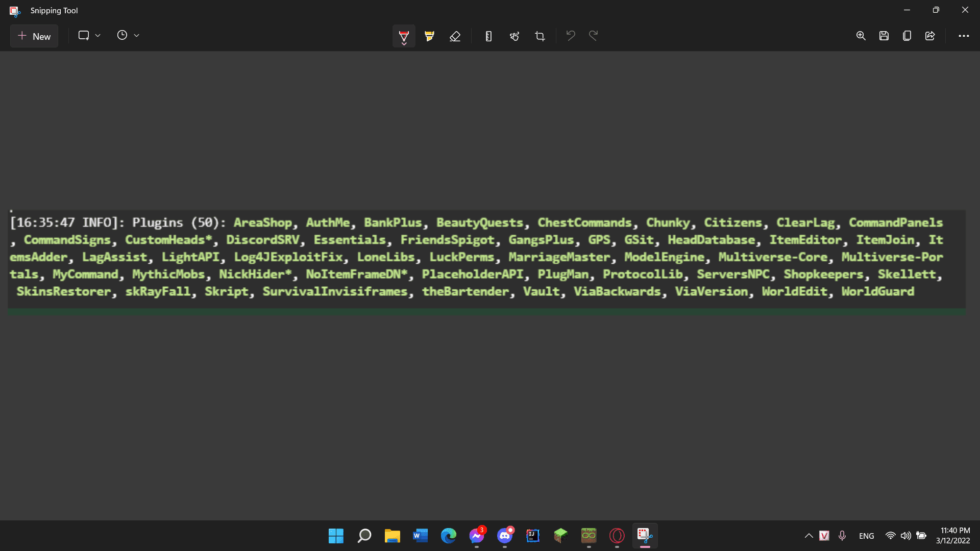Expand the delay timer dropdown
The image size is (980, 551).
click(x=128, y=35)
